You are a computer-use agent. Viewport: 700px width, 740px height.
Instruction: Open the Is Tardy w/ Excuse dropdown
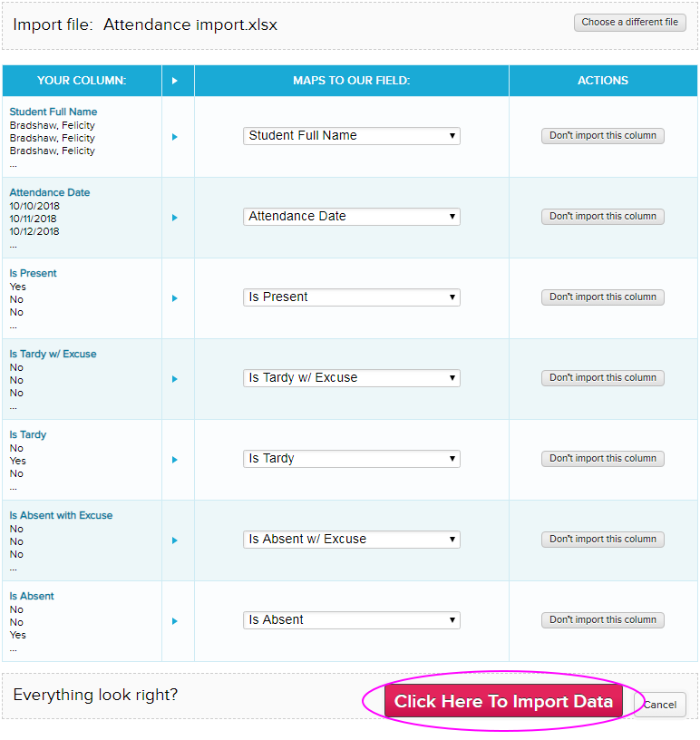pyautogui.click(x=352, y=378)
